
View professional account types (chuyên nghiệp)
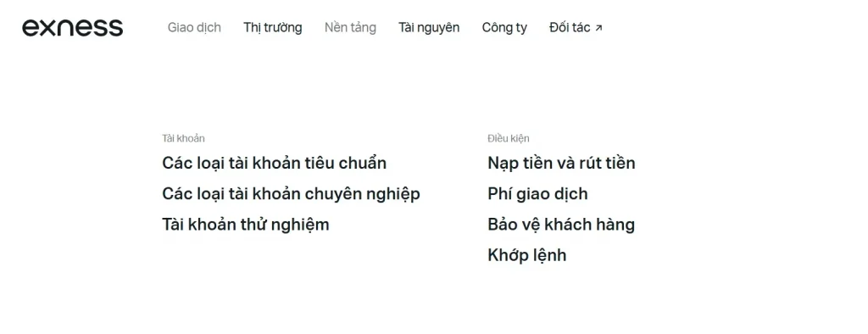[292, 194]
